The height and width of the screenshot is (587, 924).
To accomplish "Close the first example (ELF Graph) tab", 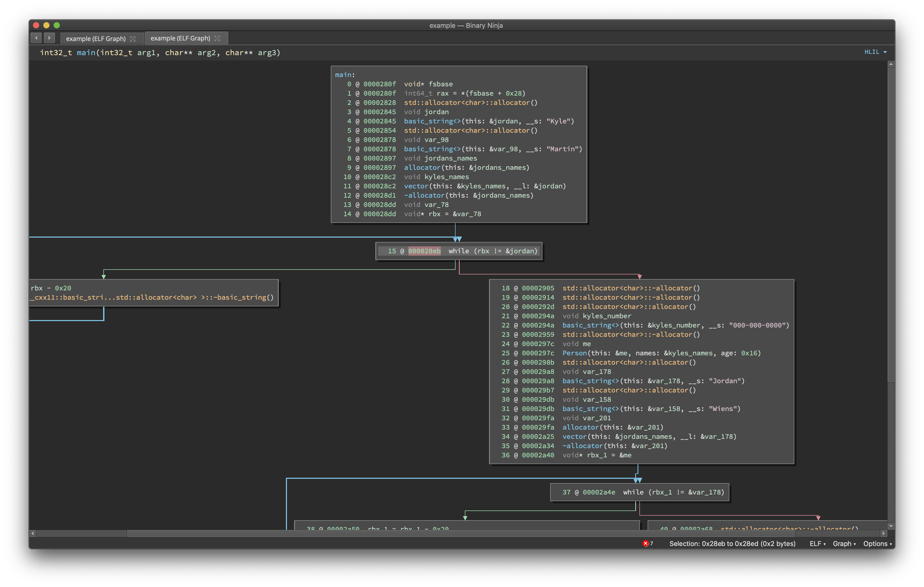I will 133,39.
